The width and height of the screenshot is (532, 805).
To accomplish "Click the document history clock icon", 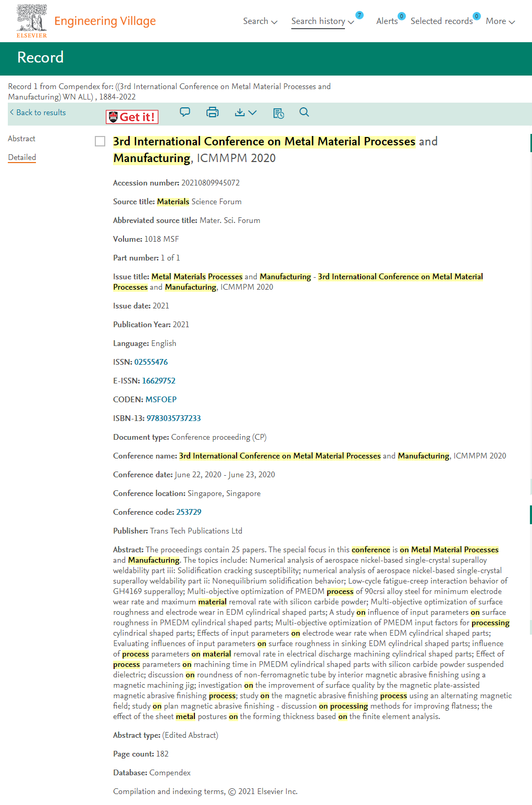I will (x=279, y=113).
